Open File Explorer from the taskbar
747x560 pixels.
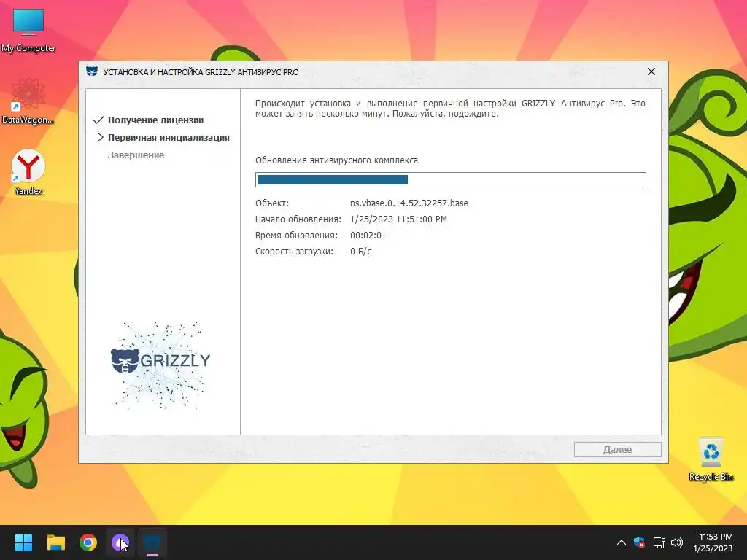[55, 542]
